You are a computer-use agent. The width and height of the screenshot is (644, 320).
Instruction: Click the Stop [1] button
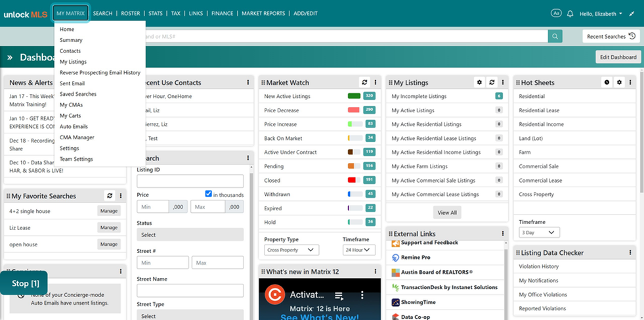(x=24, y=283)
